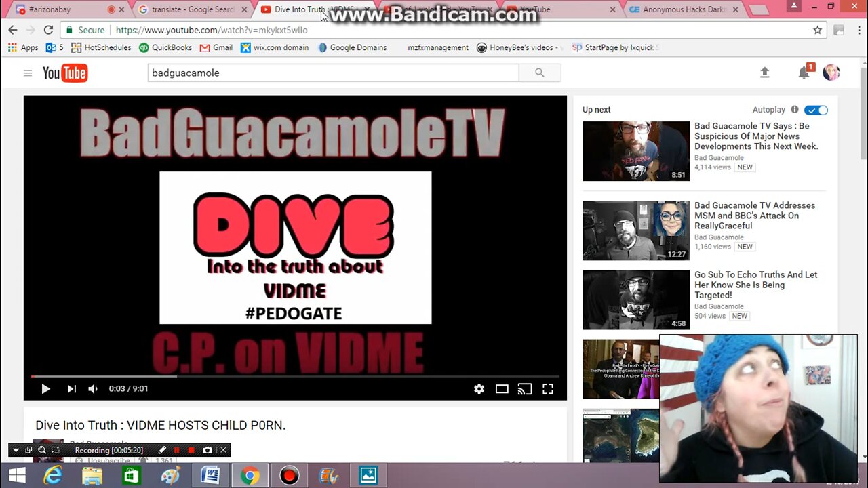Click the YouTube logo
Screen dimensions: 868x488
pyautogui.click(x=65, y=73)
